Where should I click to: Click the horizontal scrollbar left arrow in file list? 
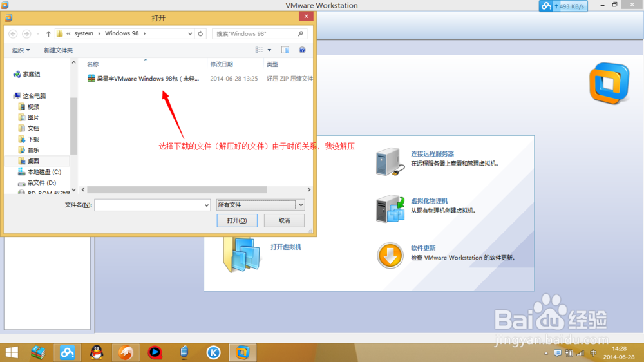[83, 190]
